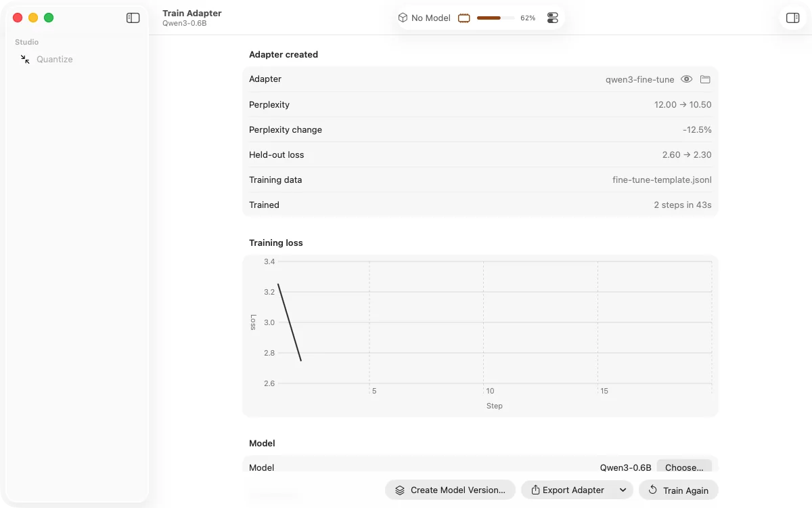The image size is (812, 508).
Task: Click the Adapter created heading
Action: 284,55
